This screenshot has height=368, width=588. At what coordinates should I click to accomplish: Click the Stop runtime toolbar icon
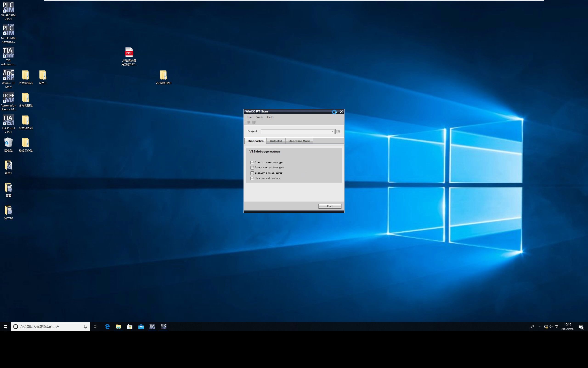coord(254,123)
